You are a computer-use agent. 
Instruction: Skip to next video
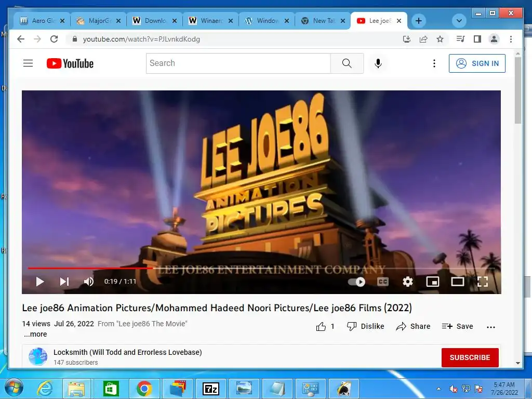(x=64, y=282)
